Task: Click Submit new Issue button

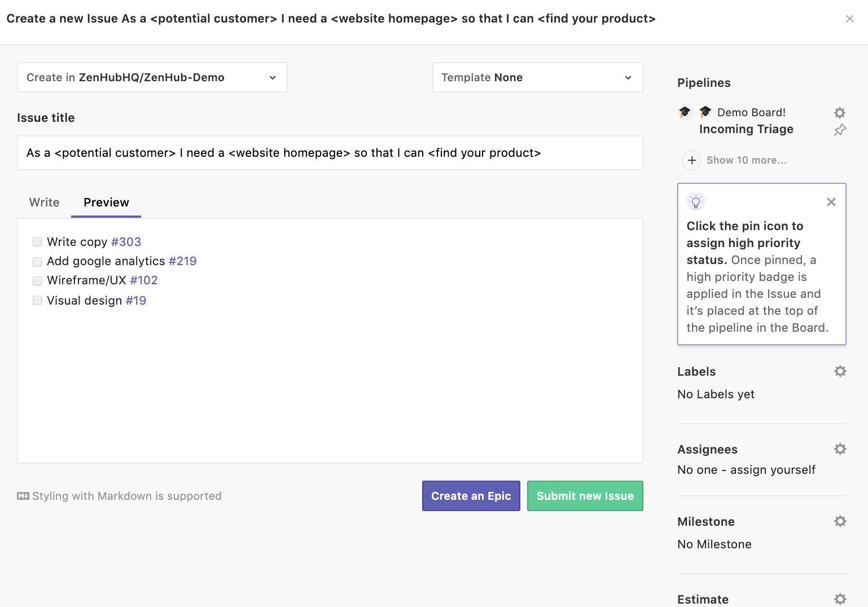Action: click(x=585, y=496)
